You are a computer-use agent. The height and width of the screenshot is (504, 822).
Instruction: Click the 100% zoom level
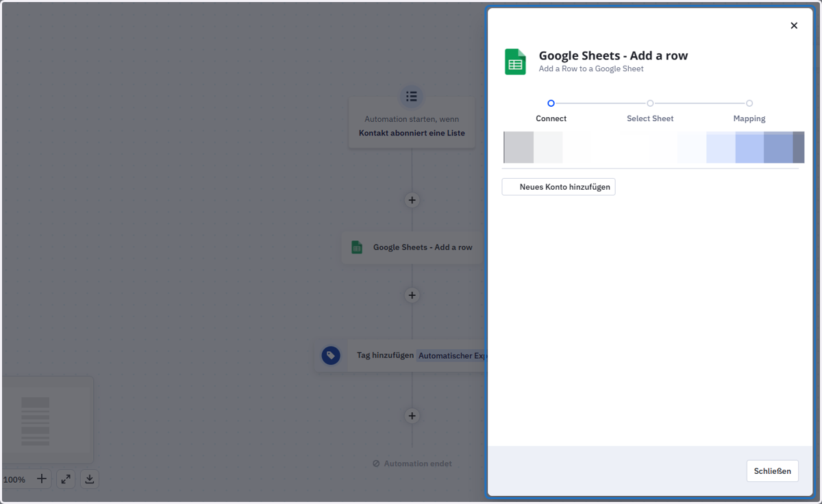click(14, 479)
